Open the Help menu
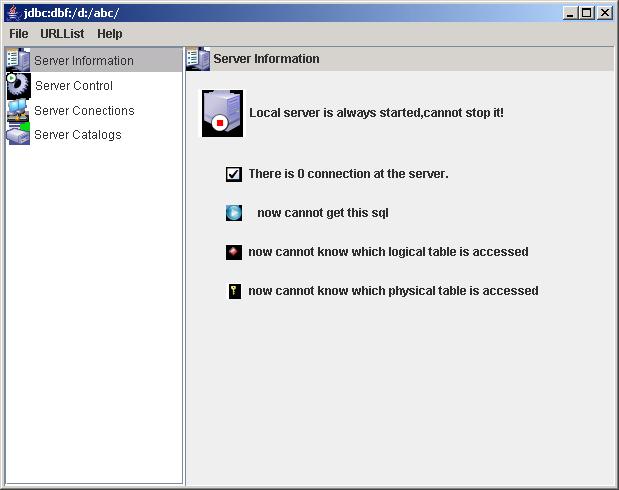 pos(110,34)
